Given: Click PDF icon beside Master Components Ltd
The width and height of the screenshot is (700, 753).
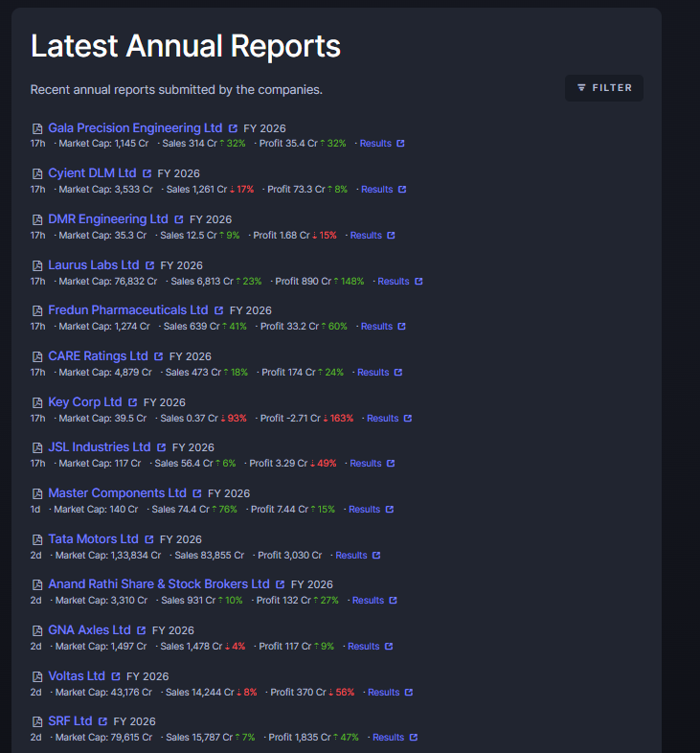Looking at the screenshot, I should (x=37, y=494).
